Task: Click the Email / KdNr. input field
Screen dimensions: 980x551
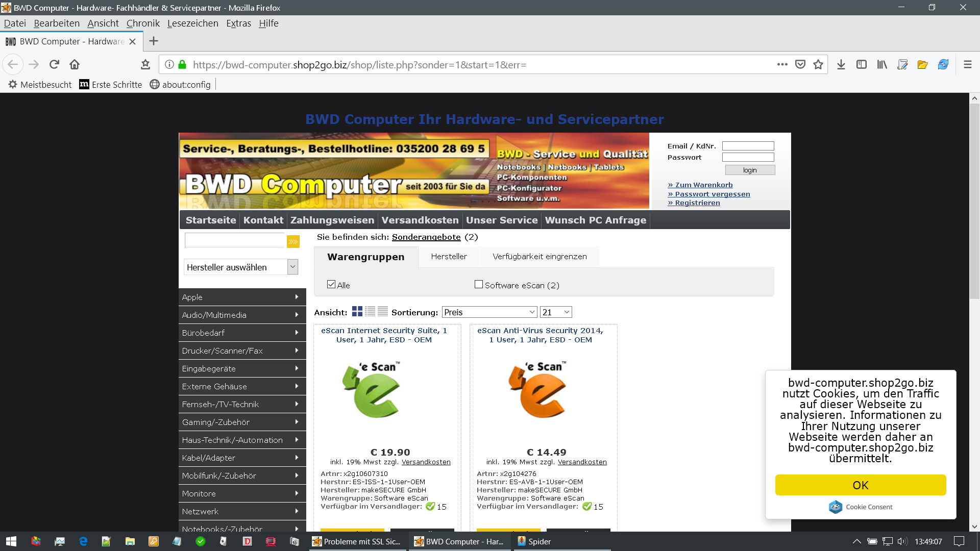Action: (748, 146)
